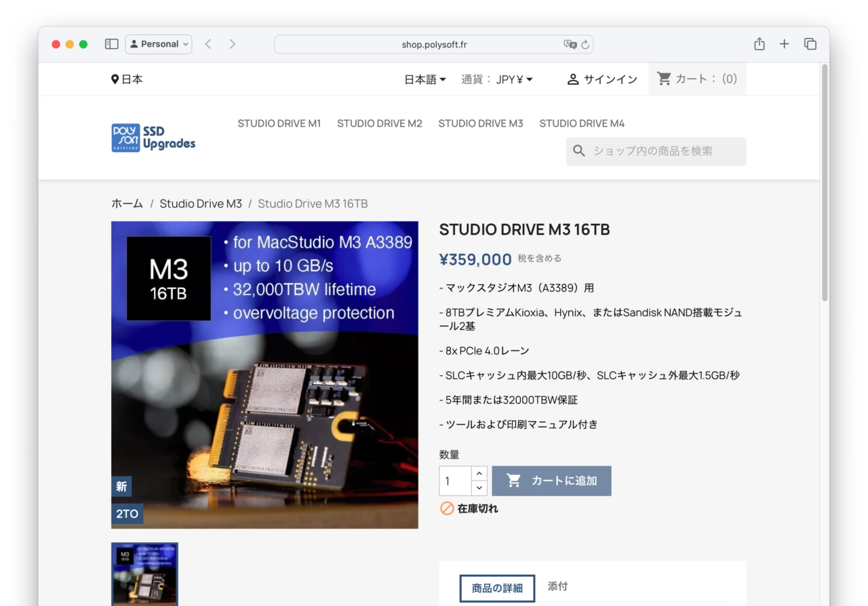Show tab overview icon
The width and height of the screenshot is (868, 606).
[810, 44]
